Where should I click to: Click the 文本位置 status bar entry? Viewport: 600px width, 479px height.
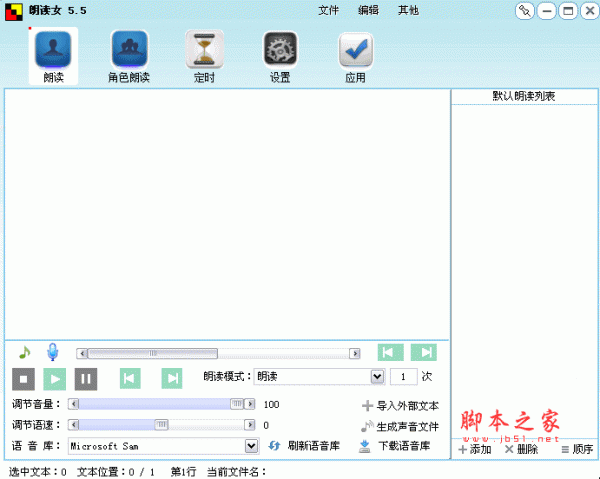116,472
